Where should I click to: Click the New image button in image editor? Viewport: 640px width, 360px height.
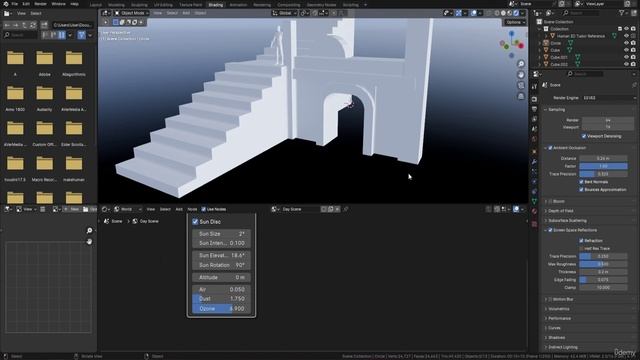[72, 209]
